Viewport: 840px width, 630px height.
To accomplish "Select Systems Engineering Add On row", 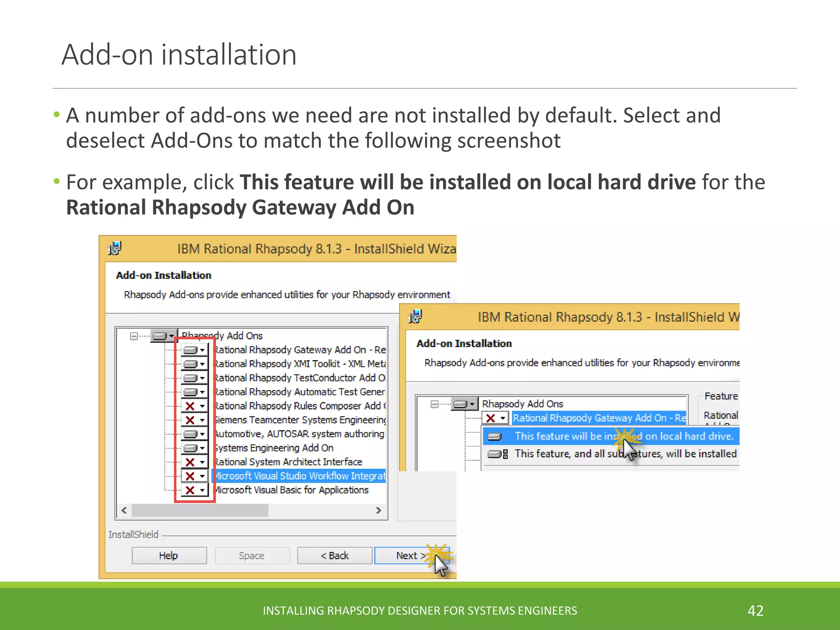I will pos(273,448).
